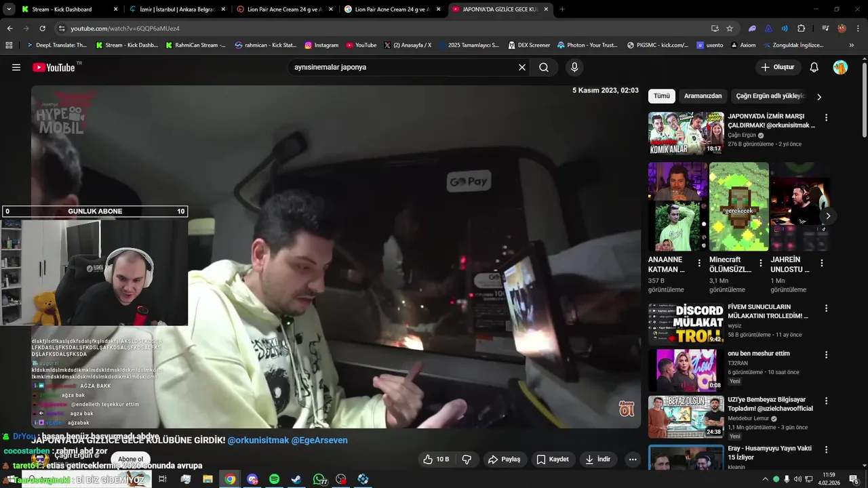
Task: Close the JAPONYA'DA GİZLİCE GECE tab
Action: pos(546,9)
